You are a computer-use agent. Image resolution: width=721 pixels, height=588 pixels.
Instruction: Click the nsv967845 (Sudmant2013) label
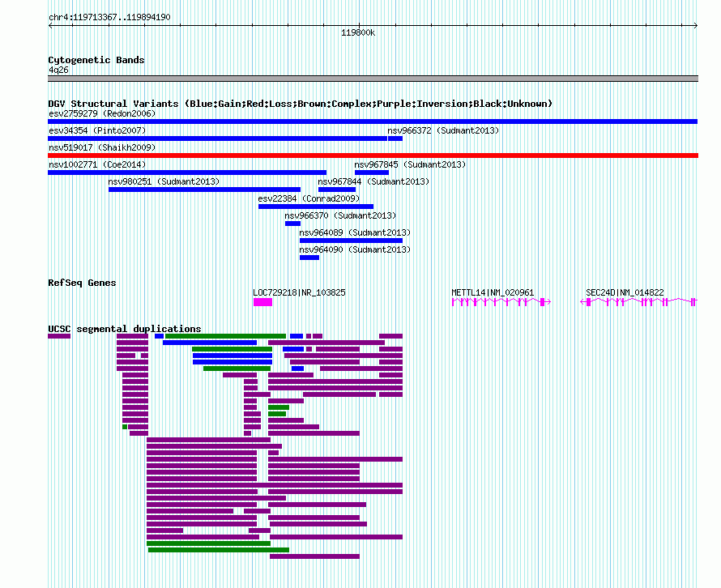tap(410, 164)
